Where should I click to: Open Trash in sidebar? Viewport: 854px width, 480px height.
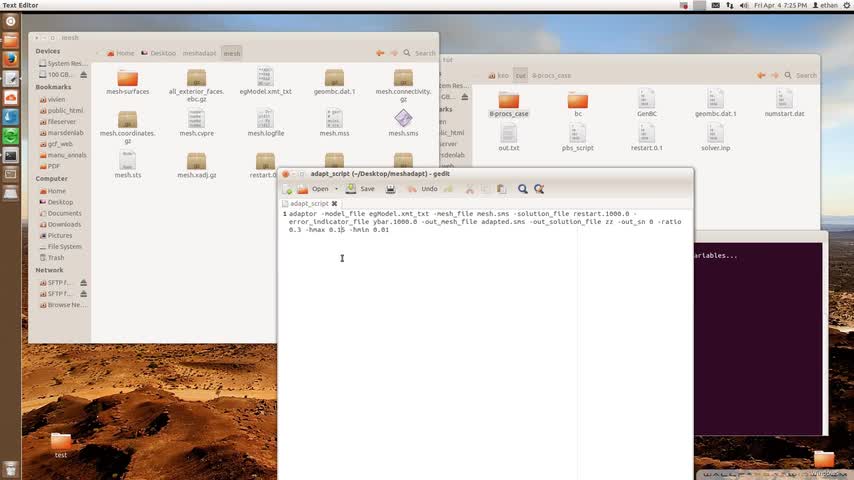tap(52, 258)
